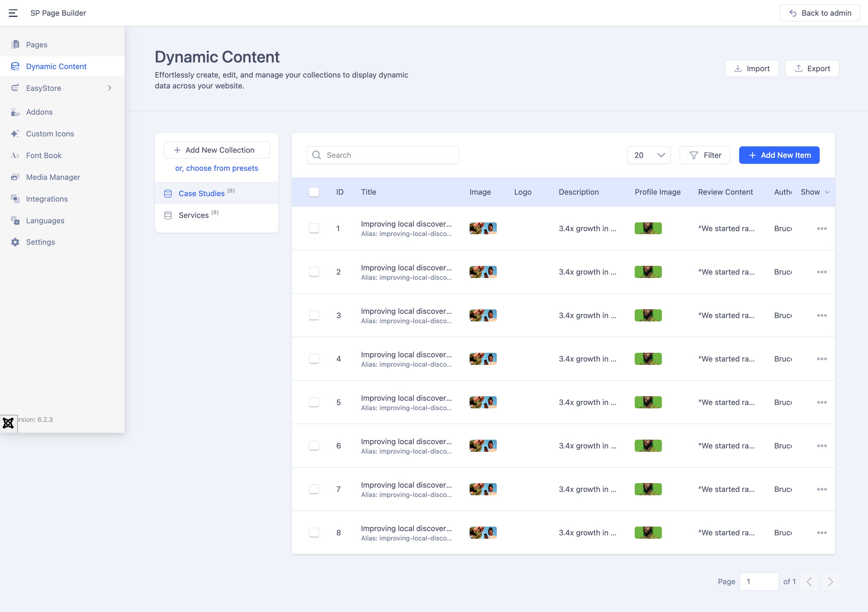
Task: Select the Services collection
Action: (x=193, y=215)
